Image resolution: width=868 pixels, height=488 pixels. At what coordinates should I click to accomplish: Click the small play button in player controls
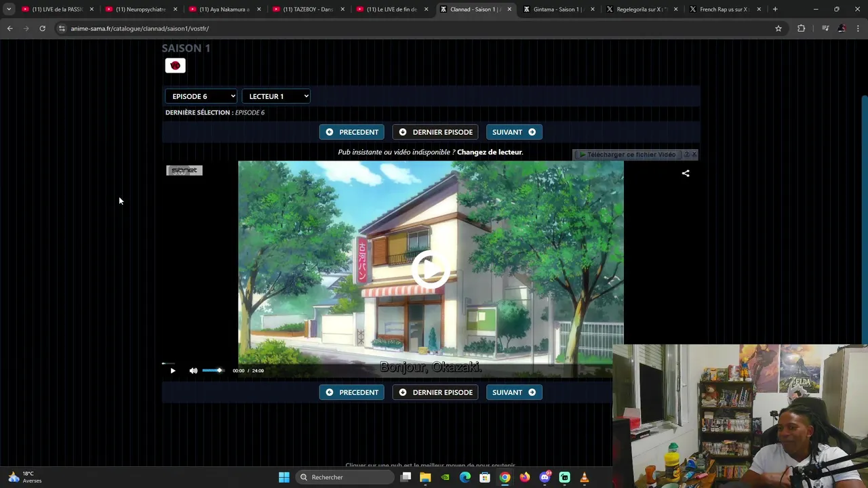tap(172, 371)
